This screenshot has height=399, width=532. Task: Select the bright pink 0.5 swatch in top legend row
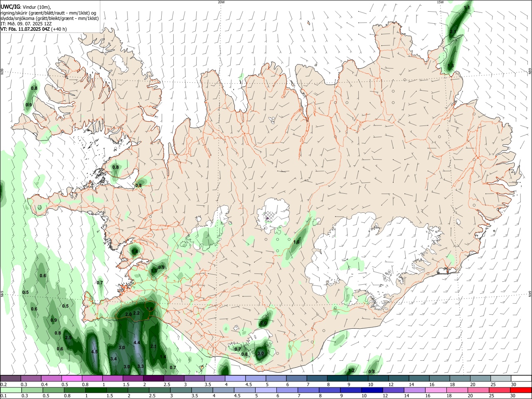click(71, 378)
